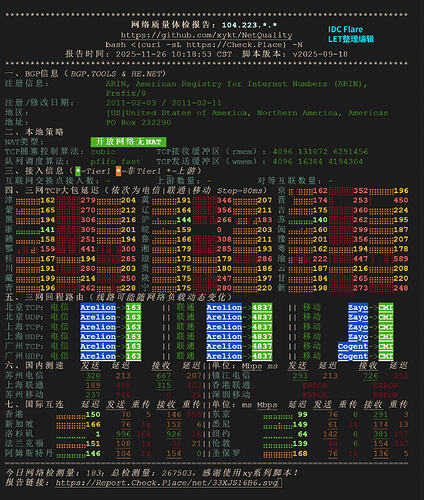Click total check count 267503

pyautogui.click(x=177, y=473)
